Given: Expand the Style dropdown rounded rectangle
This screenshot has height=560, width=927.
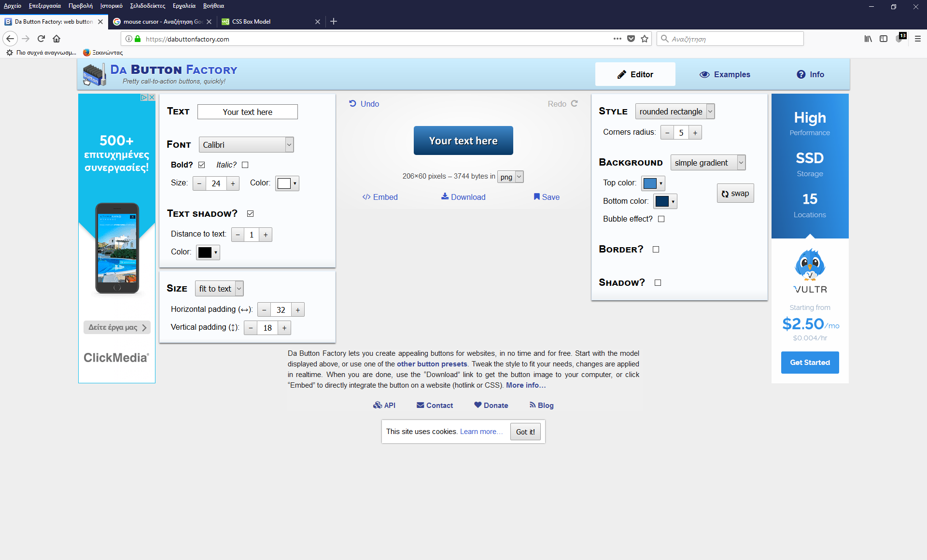Looking at the screenshot, I should coord(674,111).
